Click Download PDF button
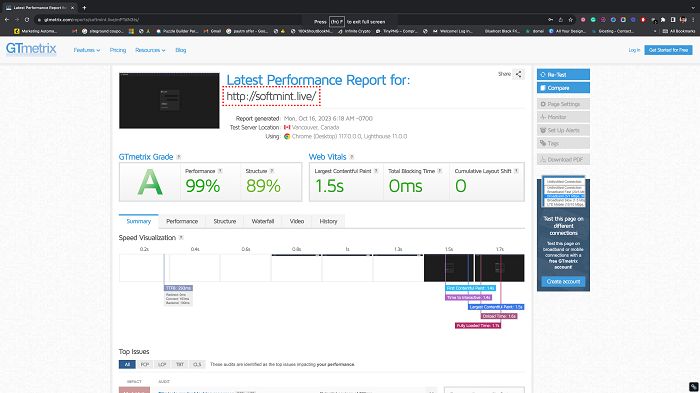700x393 pixels. click(x=563, y=159)
